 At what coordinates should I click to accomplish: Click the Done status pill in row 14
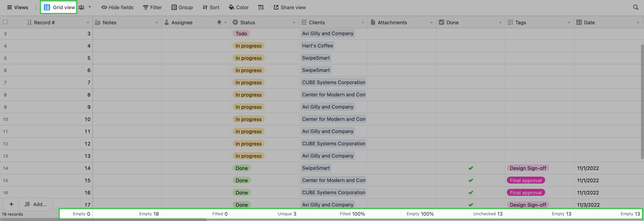[x=241, y=168]
